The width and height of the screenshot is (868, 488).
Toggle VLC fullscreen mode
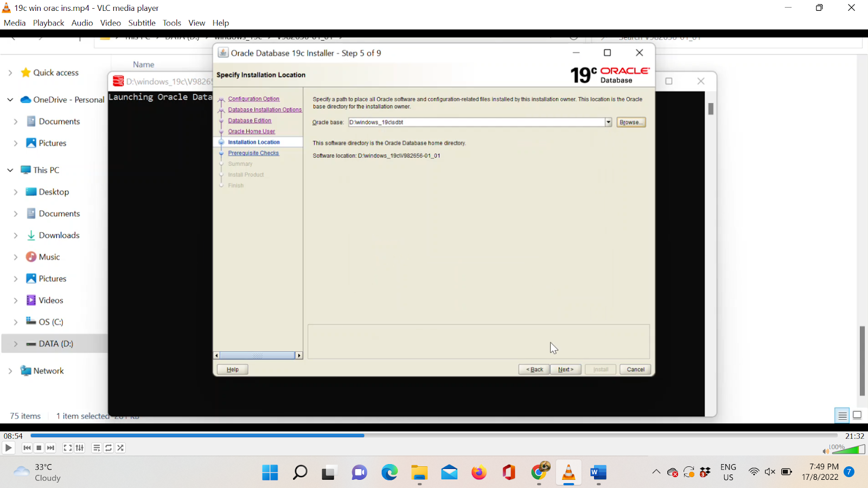[x=68, y=448]
